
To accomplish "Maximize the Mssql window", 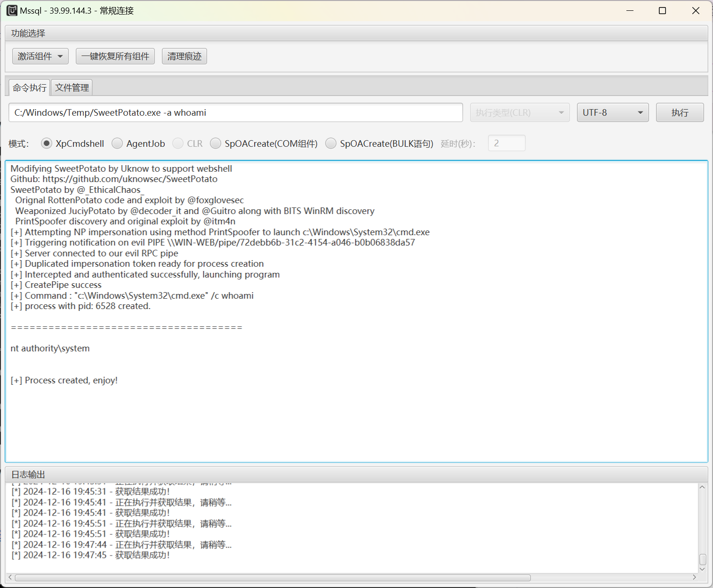I will tap(662, 10).
